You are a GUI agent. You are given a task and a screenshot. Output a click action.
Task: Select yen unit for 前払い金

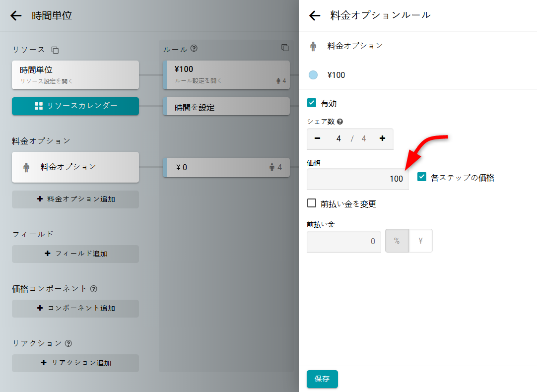[x=420, y=241]
